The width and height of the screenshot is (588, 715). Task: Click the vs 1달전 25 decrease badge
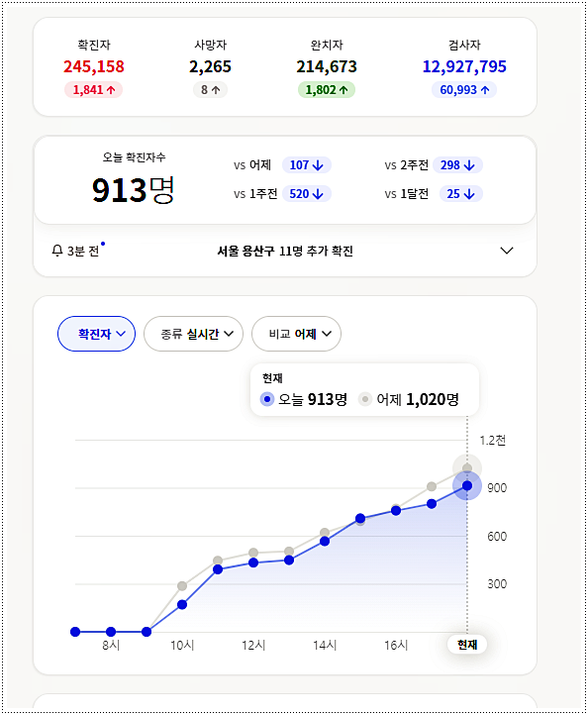pos(460,194)
